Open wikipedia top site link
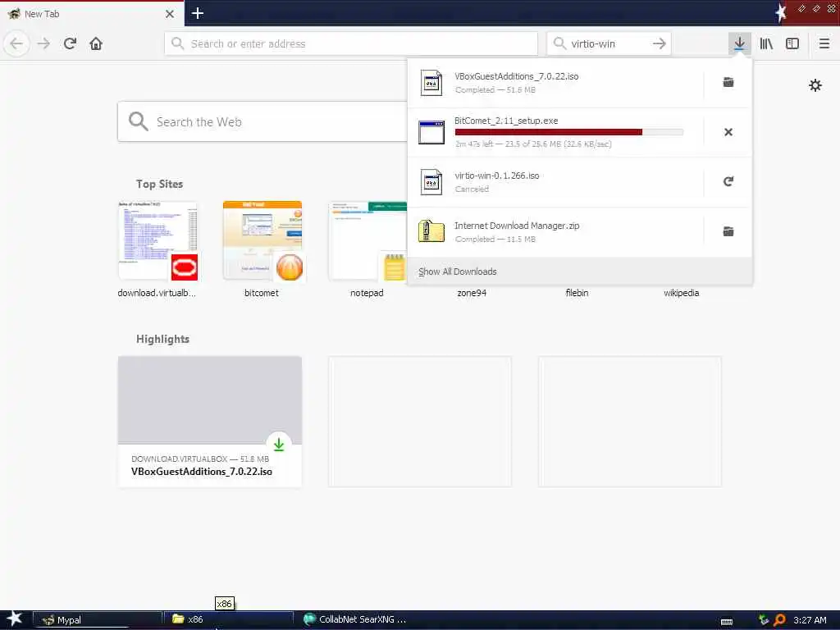The height and width of the screenshot is (630, 840). click(681, 293)
